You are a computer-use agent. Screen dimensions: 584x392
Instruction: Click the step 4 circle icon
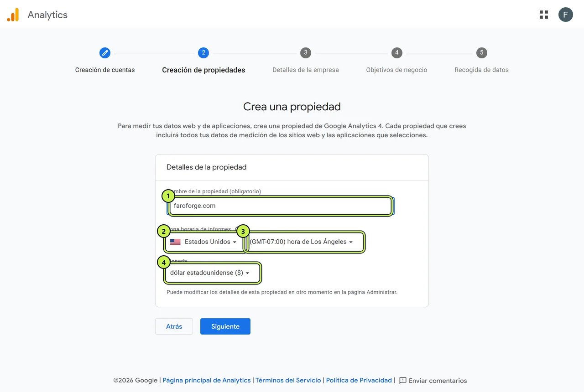[397, 53]
